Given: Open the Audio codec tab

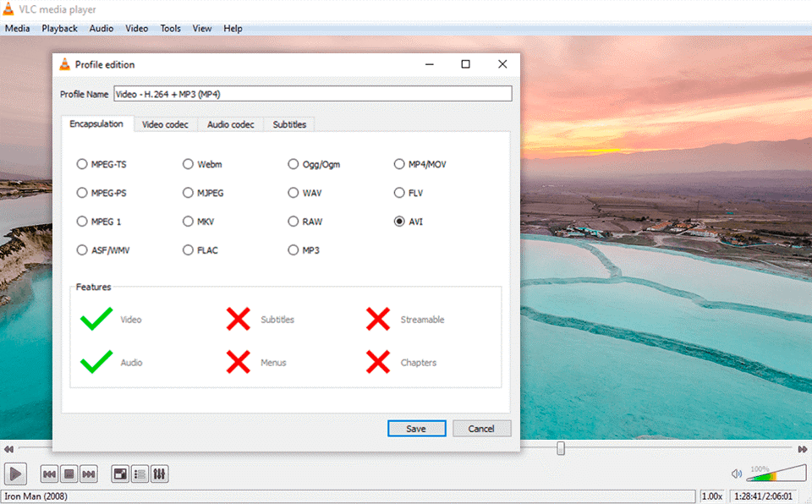Looking at the screenshot, I should pyautogui.click(x=230, y=124).
